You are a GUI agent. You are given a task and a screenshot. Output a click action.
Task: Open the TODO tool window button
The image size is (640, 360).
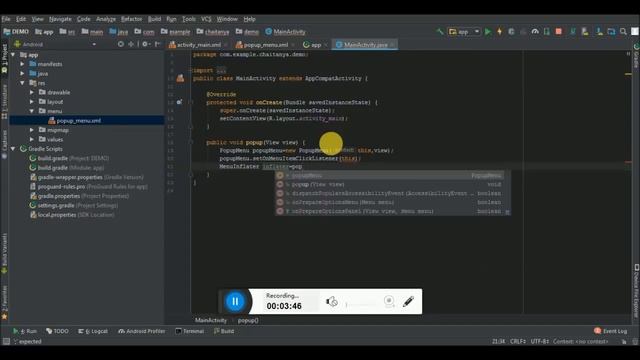click(x=58, y=331)
